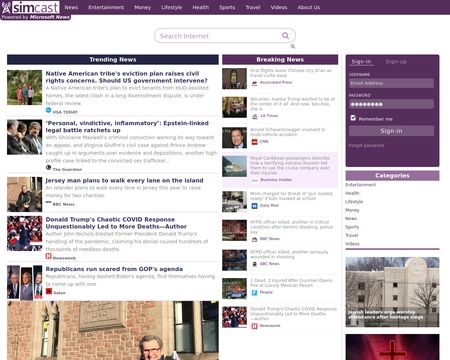
Task: Switch to the Sign-in tab
Action: pos(361,62)
